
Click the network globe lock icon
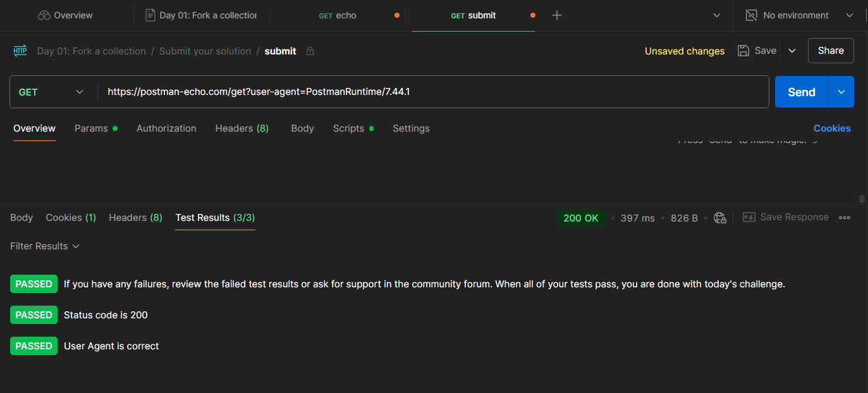point(720,218)
